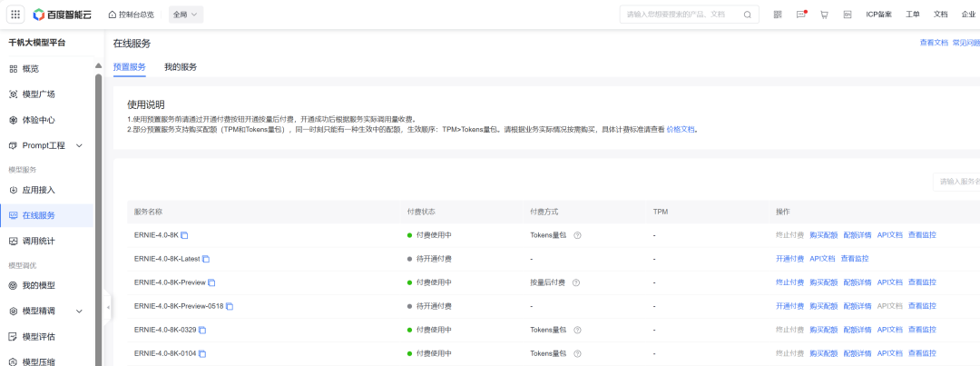
Task: Click 开通付费 for ERNIE-4.0-8K-Preview-0518
Action: (x=790, y=307)
